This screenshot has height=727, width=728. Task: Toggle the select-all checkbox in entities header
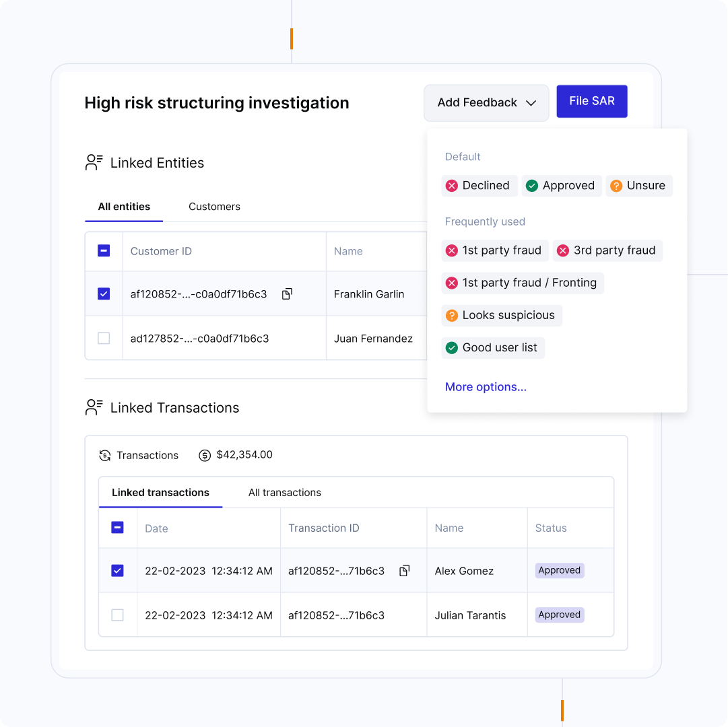[103, 250]
